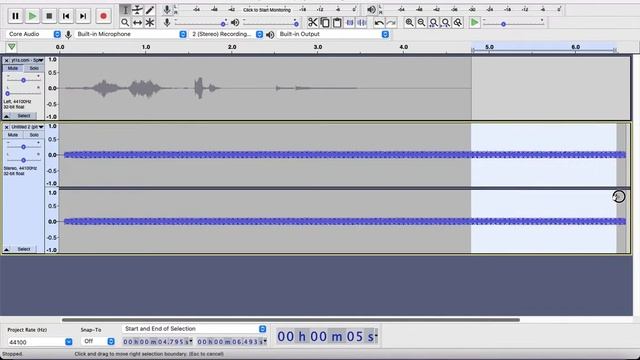Click the selection start time 04.795 field

click(x=158, y=341)
